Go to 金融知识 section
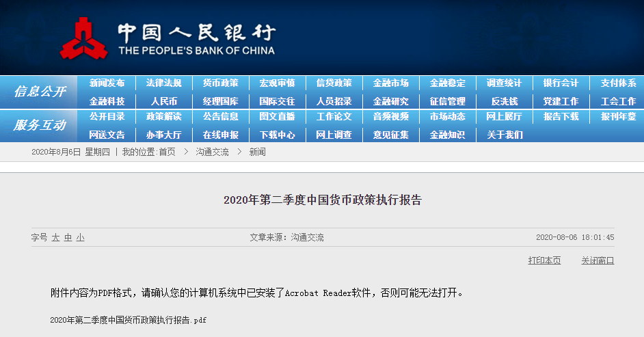644x337 pixels. [x=447, y=135]
